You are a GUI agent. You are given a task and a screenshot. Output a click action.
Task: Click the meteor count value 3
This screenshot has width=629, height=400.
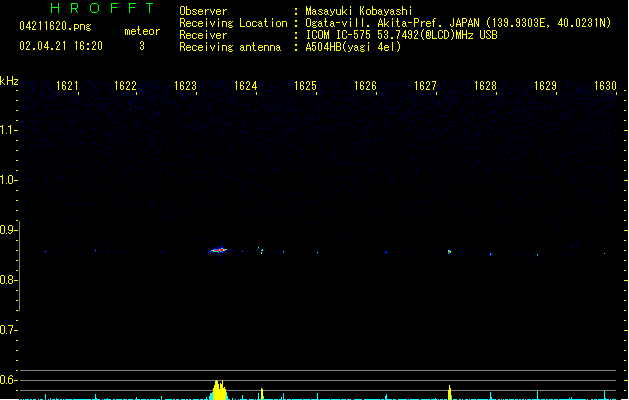click(x=142, y=46)
